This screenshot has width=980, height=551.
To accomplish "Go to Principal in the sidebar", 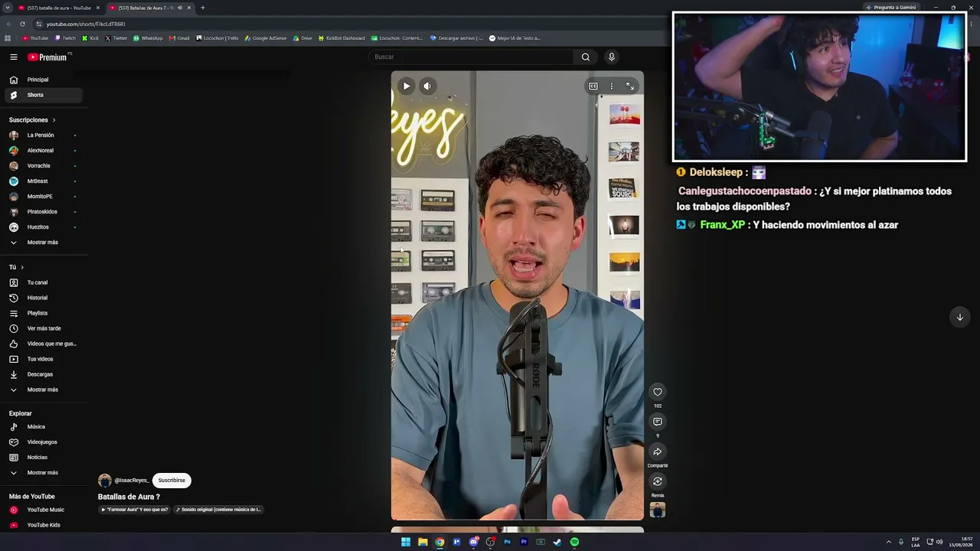I will (x=43, y=80).
